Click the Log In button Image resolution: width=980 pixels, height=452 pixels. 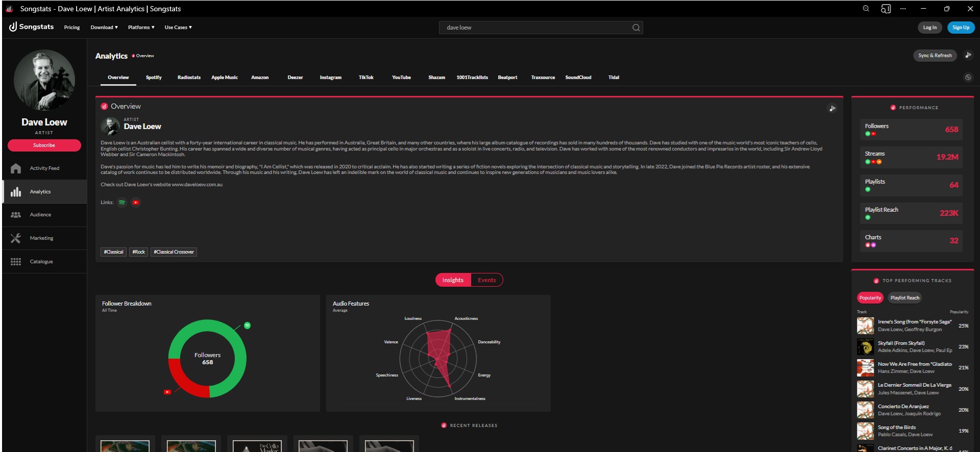(930, 28)
